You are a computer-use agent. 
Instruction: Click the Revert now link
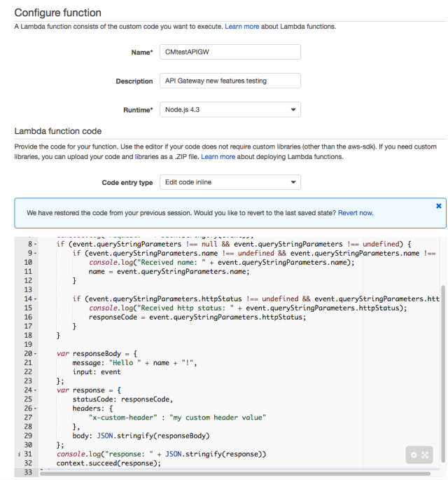(x=356, y=213)
